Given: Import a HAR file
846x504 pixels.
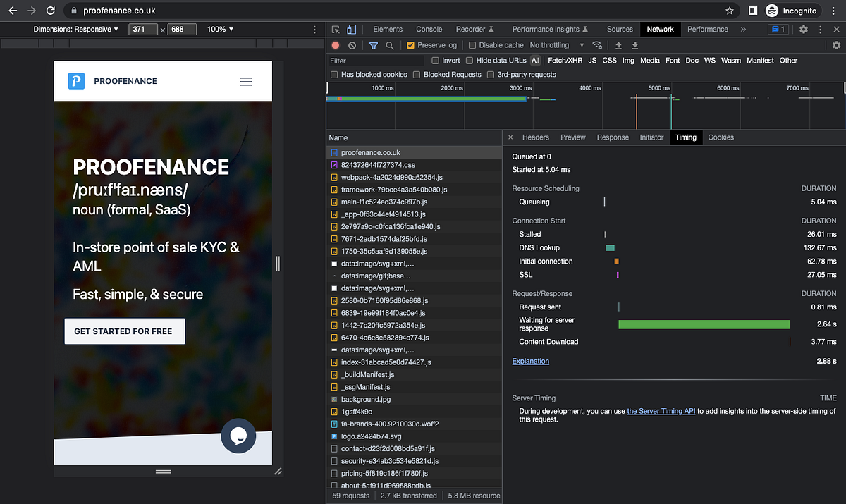Looking at the screenshot, I should coord(618,44).
